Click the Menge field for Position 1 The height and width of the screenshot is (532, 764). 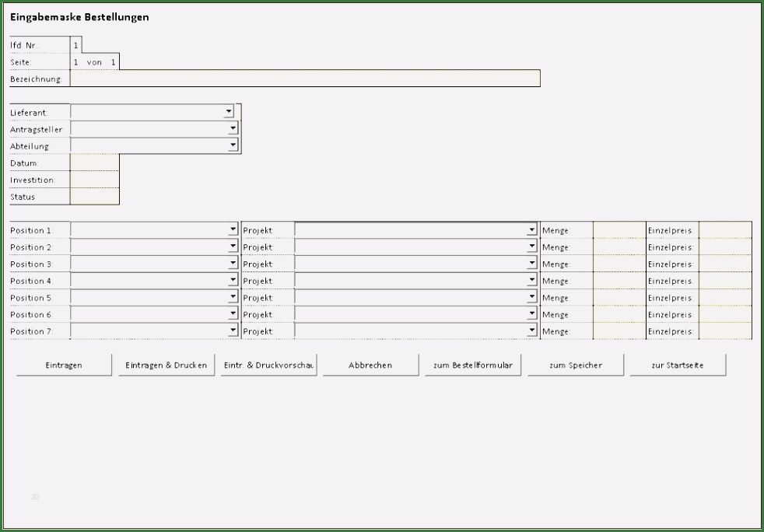pyautogui.click(x=619, y=230)
